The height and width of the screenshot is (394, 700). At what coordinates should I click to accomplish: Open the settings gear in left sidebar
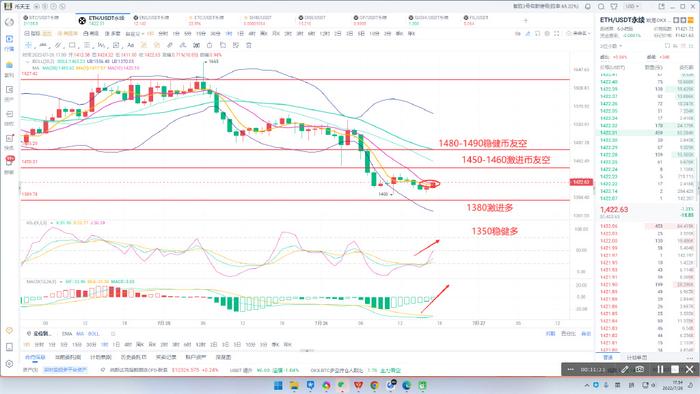[9, 364]
